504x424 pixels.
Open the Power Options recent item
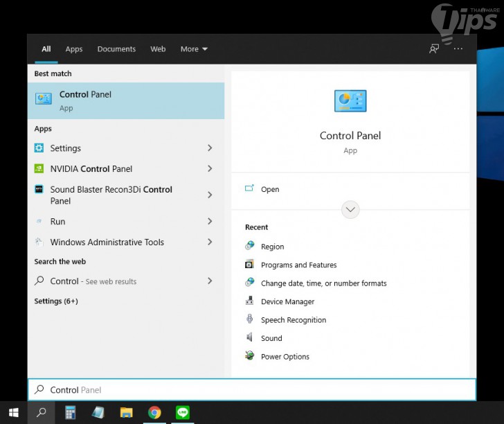click(x=285, y=356)
